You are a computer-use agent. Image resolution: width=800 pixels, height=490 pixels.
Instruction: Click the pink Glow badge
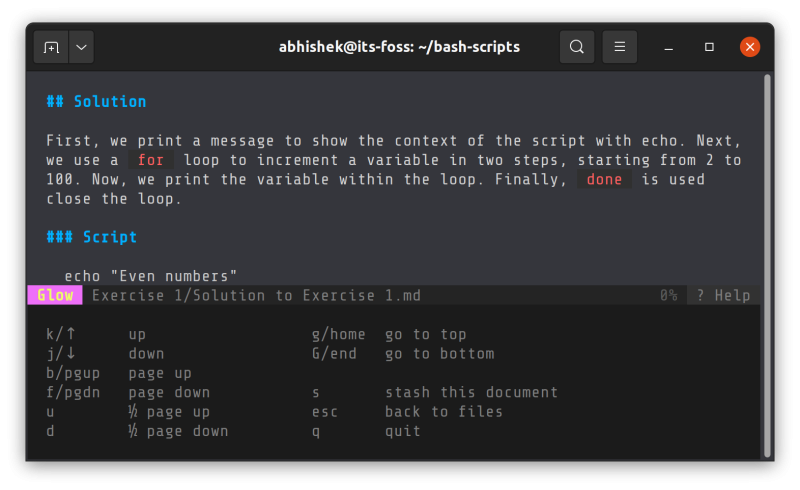[x=55, y=295]
